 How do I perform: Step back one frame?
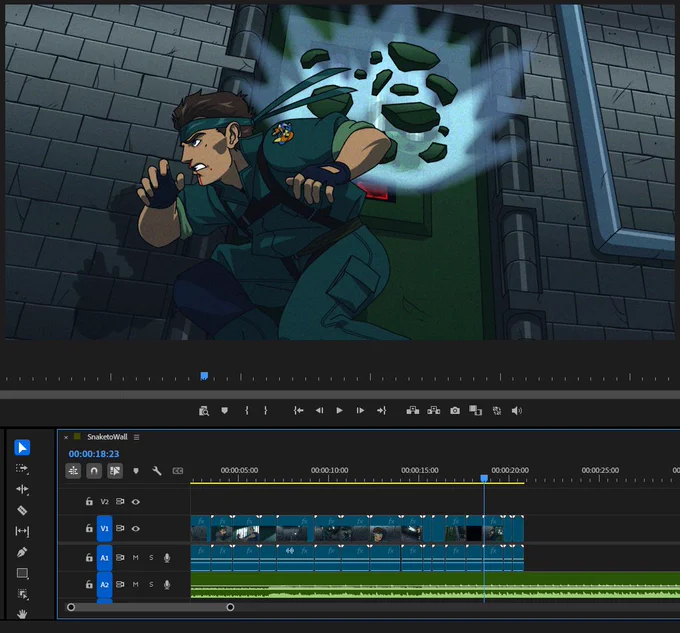click(319, 410)
